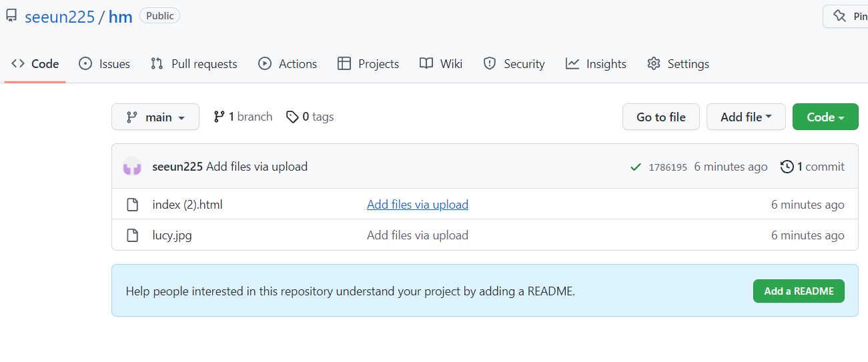Click file icon for lucy.jpg
The height and width of the screenshot is (362, 868).
133,235
